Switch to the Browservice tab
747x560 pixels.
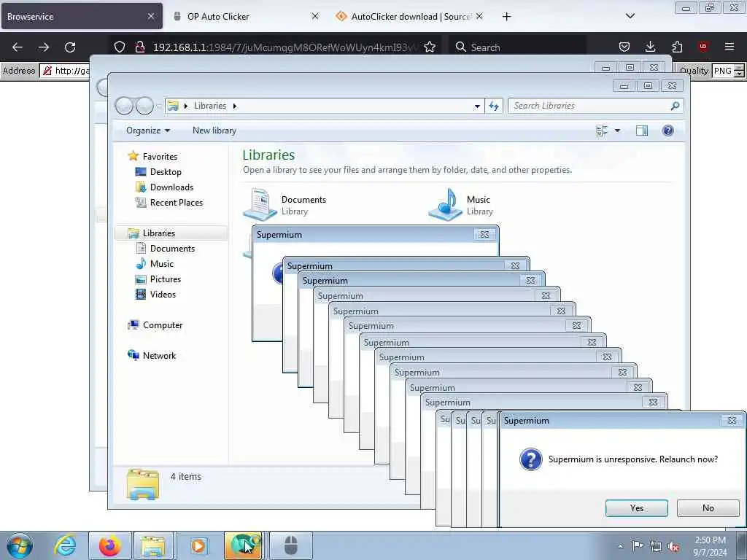81,16
